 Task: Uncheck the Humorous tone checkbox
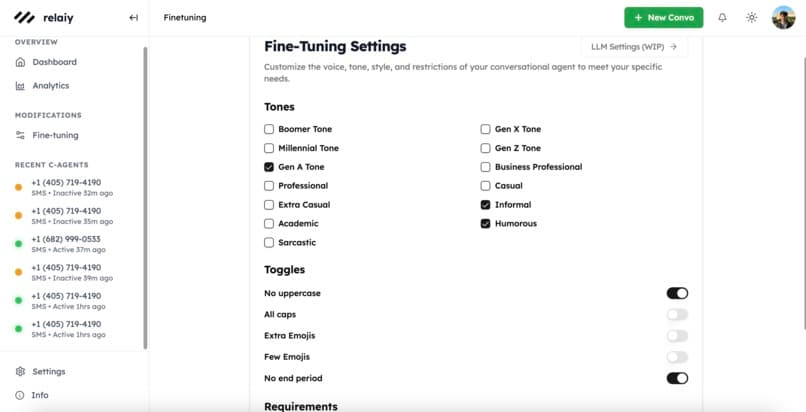tap(486, 224)
